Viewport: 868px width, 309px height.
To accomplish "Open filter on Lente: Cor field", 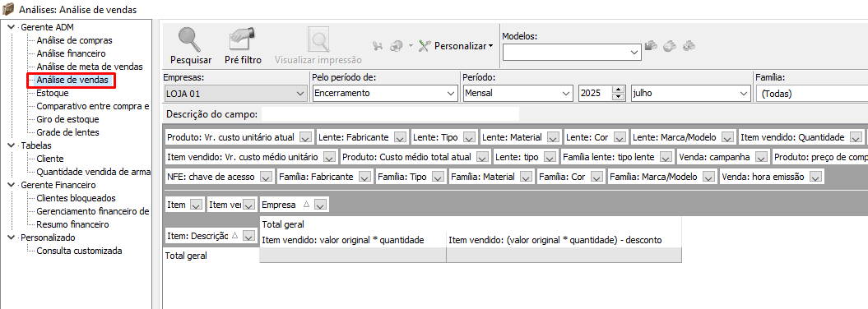I will (x=620, y=137).
